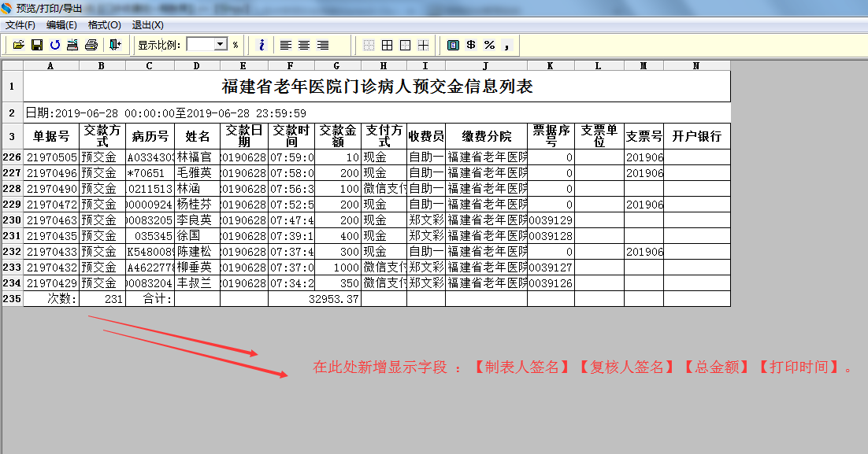
Task: Click name cell 陈建松
Action: 197,252
